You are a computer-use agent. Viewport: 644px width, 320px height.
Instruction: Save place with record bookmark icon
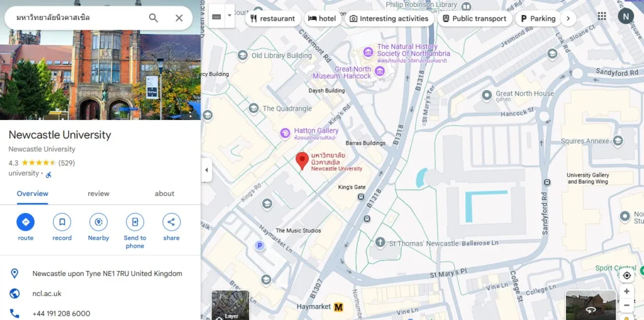click(62, 222)
